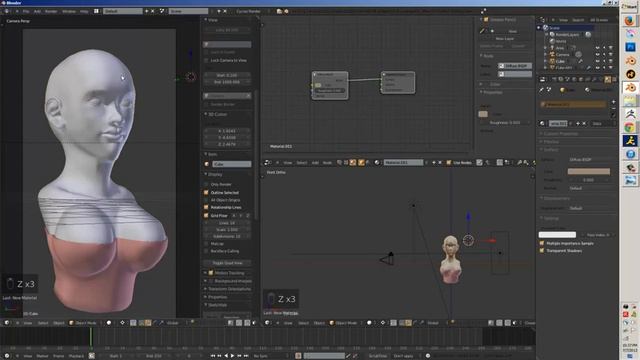The image size is (640, 360).
Task: Select the Material Output node
Action: (398, 82)
